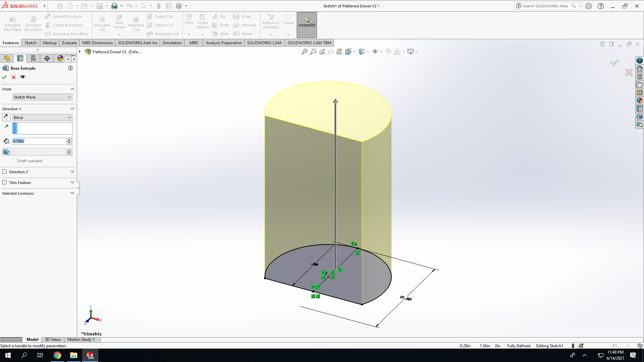Open the Windows Start menu
Viewport: 644px width, 362px height.
coord(8,355)
